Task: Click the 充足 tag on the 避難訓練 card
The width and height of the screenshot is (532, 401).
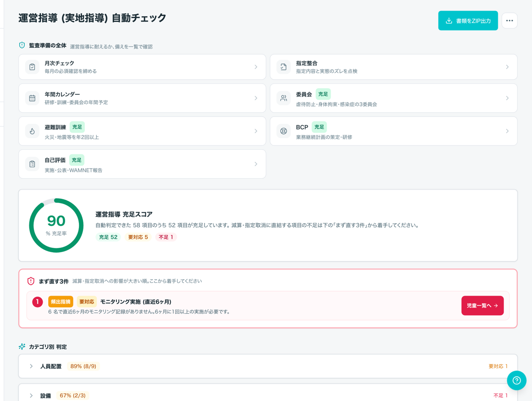Action: tap(77, 127)
